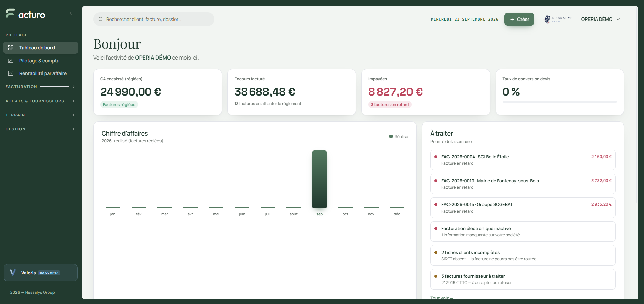The image size is (644, 304).
Task: Click the Nessalys Group logo
Action: 559,19
